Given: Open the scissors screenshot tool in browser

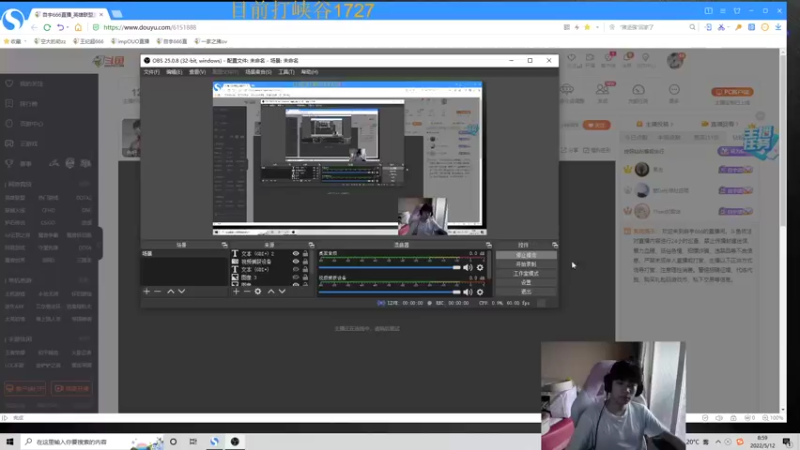Looking at the screenshot, I should click(x=721, y=27).
